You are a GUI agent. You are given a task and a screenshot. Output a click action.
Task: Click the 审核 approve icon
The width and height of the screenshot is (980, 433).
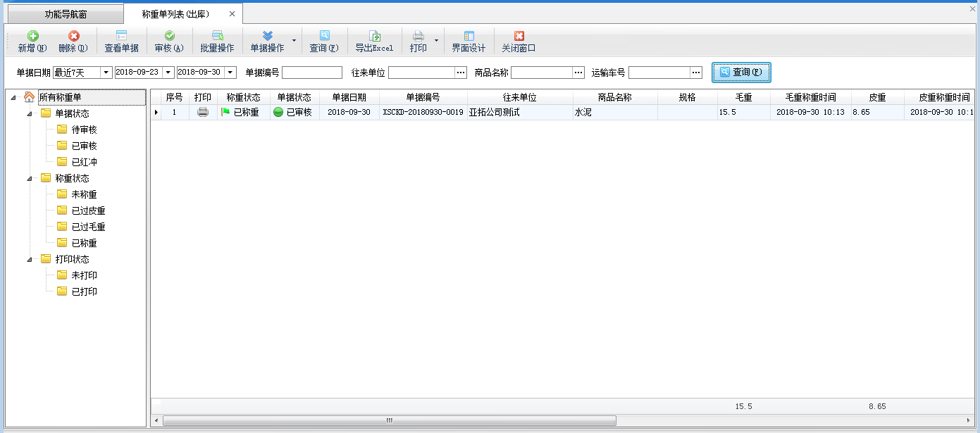point(169,37)
